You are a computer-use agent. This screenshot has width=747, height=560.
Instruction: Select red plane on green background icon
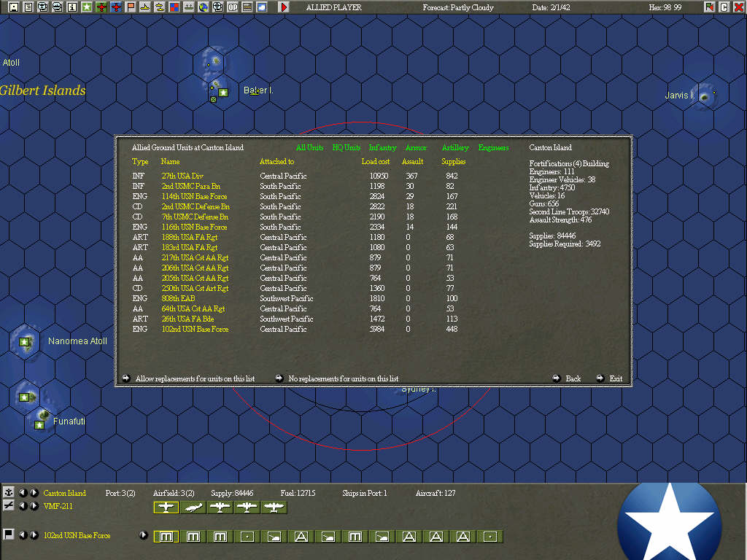[101, 7]
